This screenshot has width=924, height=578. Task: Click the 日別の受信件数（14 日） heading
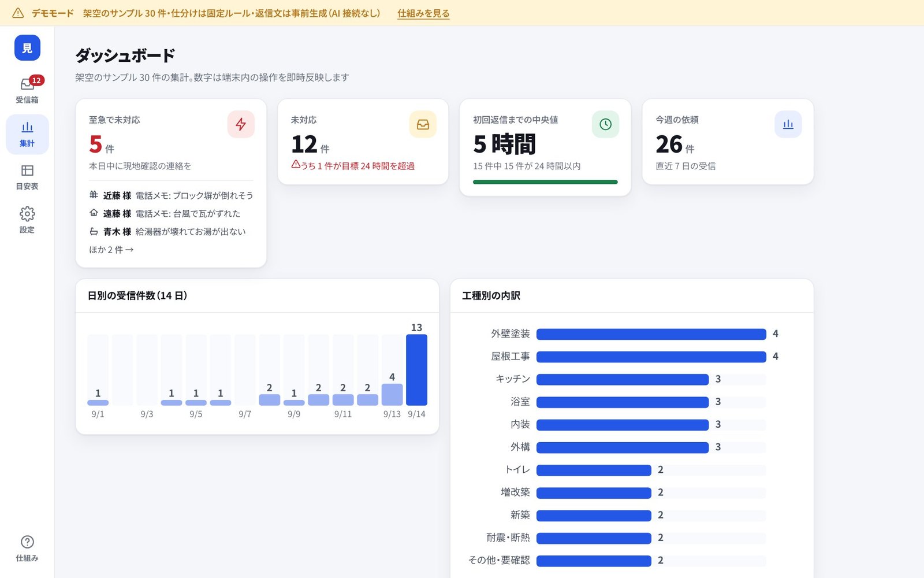coord(137,295)
